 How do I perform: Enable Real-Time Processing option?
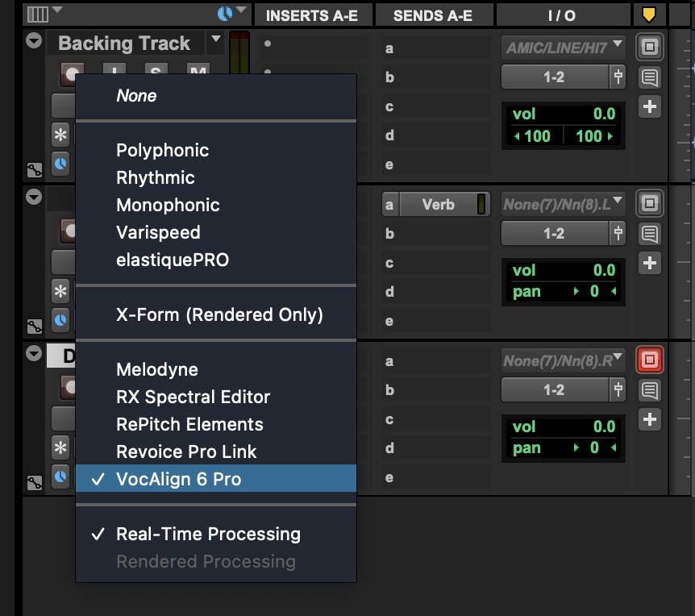[x=208, y=534]
